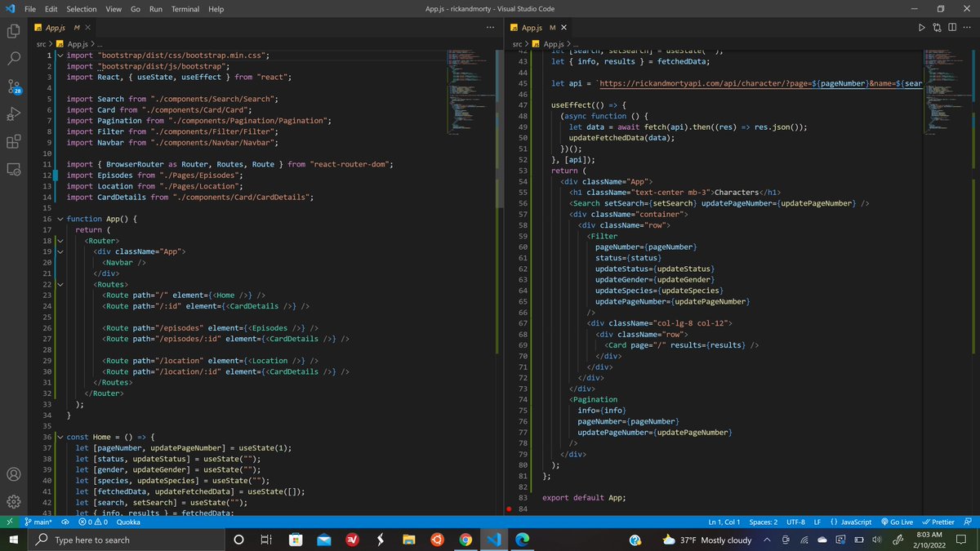Open the Help menu

coord(216,8)
